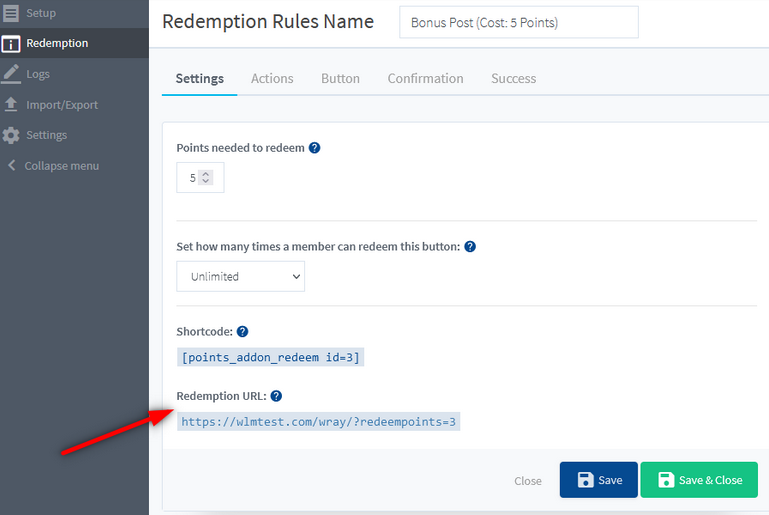Open Settings via the gear icon
The image size is (769, 515).
[11, 135]
